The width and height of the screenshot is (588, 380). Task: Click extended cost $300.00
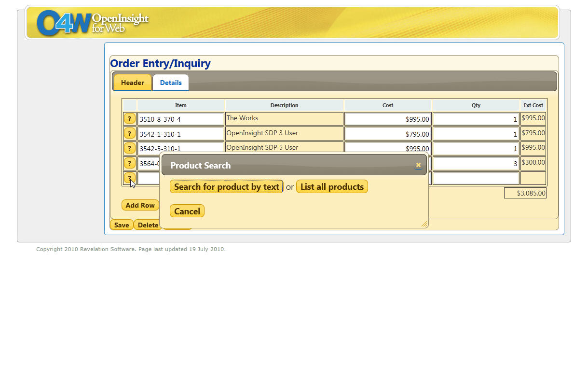(x=533, y=163)
